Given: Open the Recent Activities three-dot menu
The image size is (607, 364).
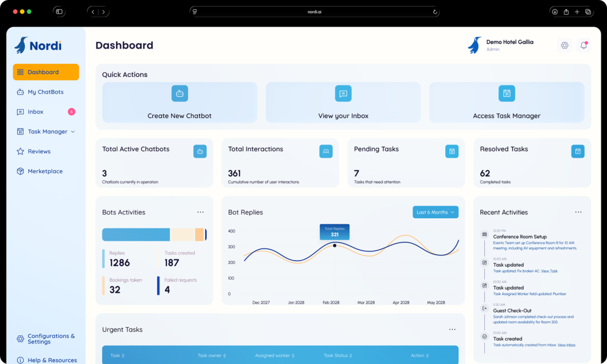Looking at the screenshot, I should (x=578, y=212).
